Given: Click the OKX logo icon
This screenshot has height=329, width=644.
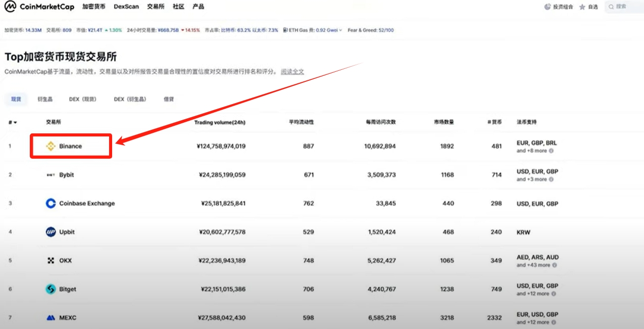Looking at the screenshot, I should point(51,260).
